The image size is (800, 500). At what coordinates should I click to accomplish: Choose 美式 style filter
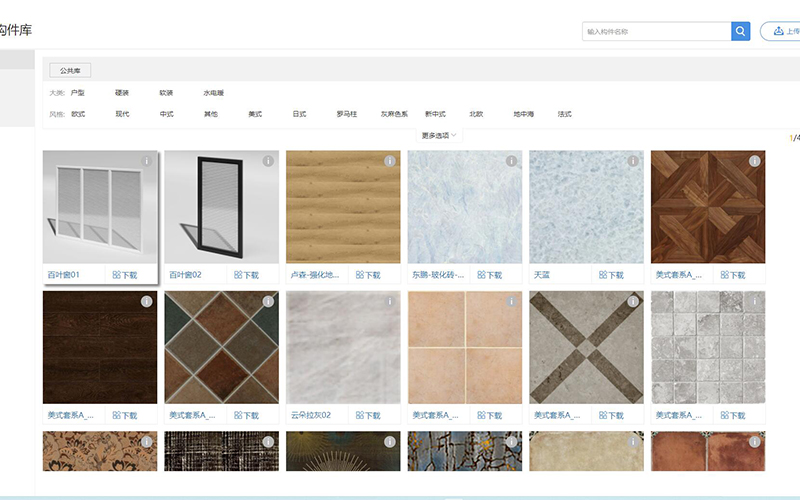pos(255,114)
